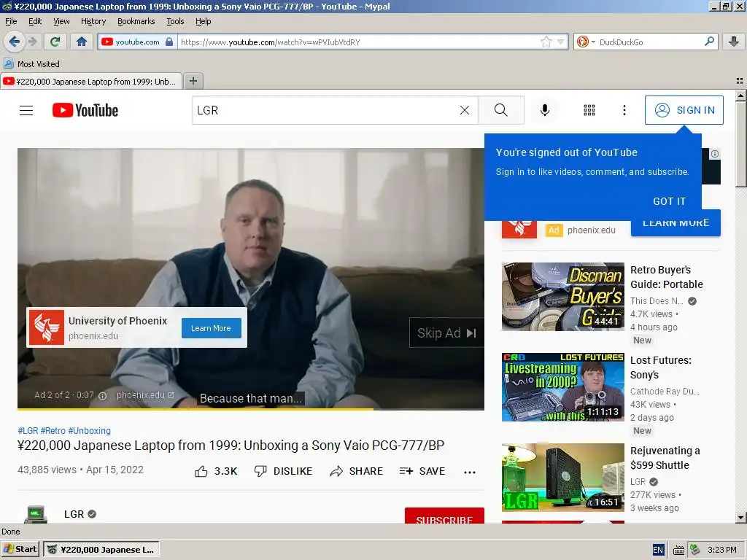This screenshot has width=747, height=560.
Task: Click the on-screen keyboard tray icon
Action: 679,550
